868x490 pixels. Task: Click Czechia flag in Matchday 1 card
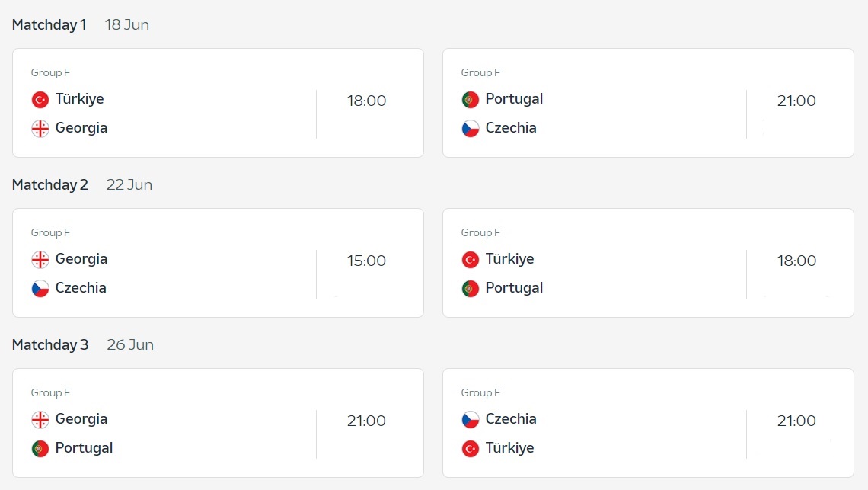[x=470, y=129]
